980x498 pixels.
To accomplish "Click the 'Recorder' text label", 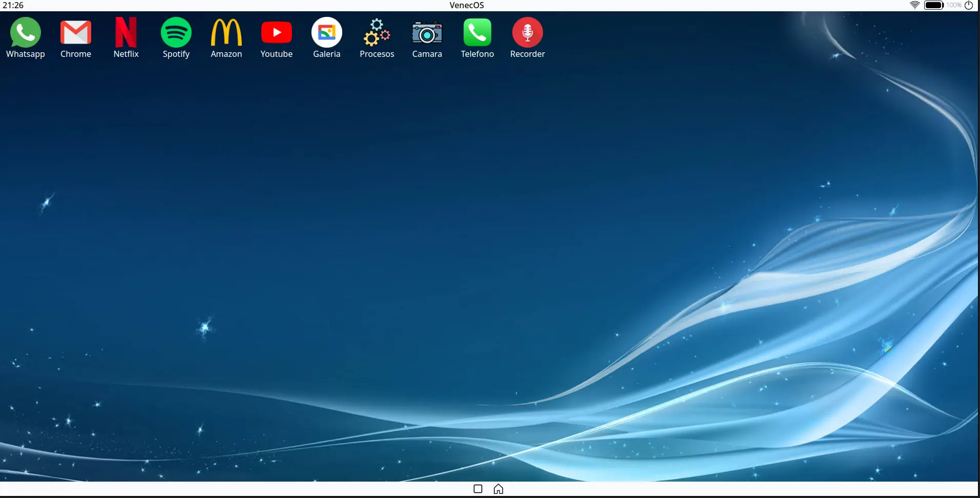I will click(527, 54).
